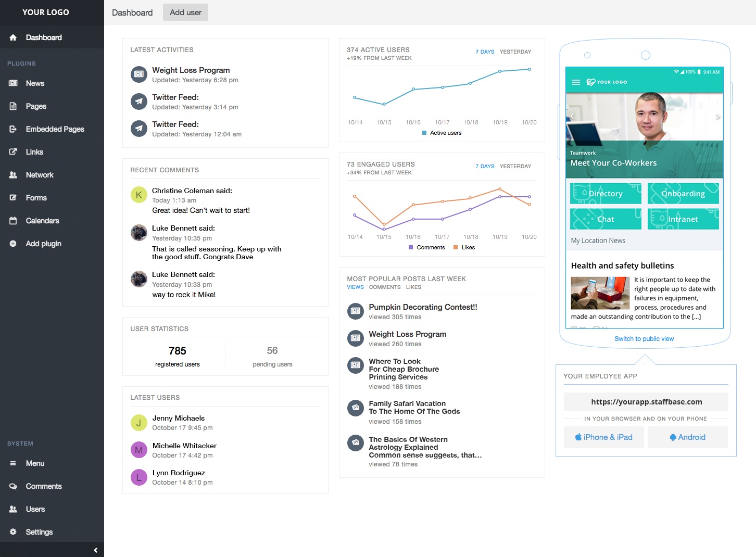Image resolution: width=756 pixels, height=557 pixels.
Task: Click the Dashboard home icon in sidebar
Action: tap(13, 37)
